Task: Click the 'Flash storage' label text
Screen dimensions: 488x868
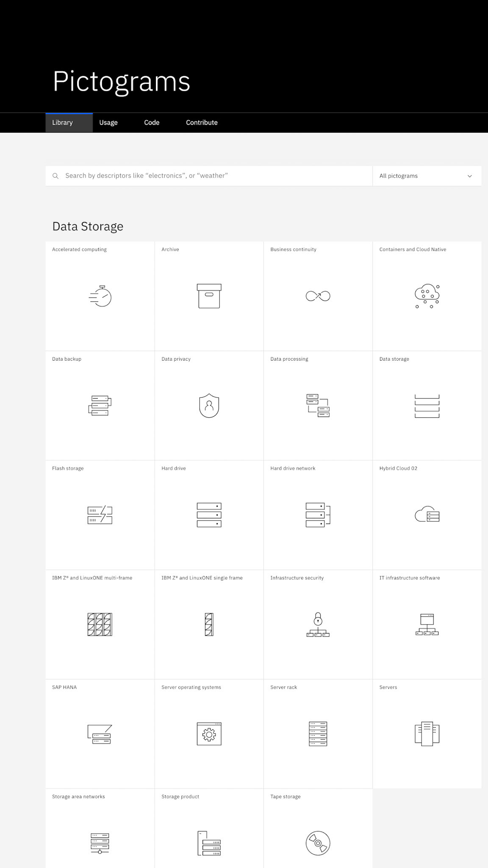Action: [68, 468]
